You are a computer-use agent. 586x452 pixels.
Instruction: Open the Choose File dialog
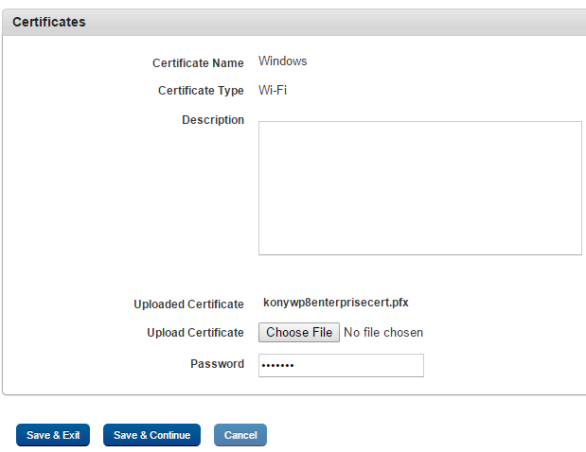coord(299,332)
